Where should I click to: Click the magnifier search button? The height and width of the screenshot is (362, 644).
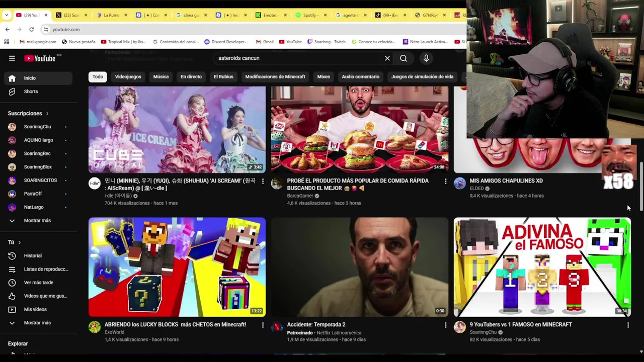point(404,58)
